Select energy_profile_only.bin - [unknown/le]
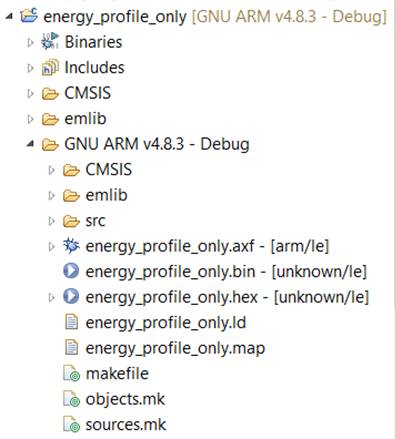This screenshot has height=439, width=395. [226, 272]
